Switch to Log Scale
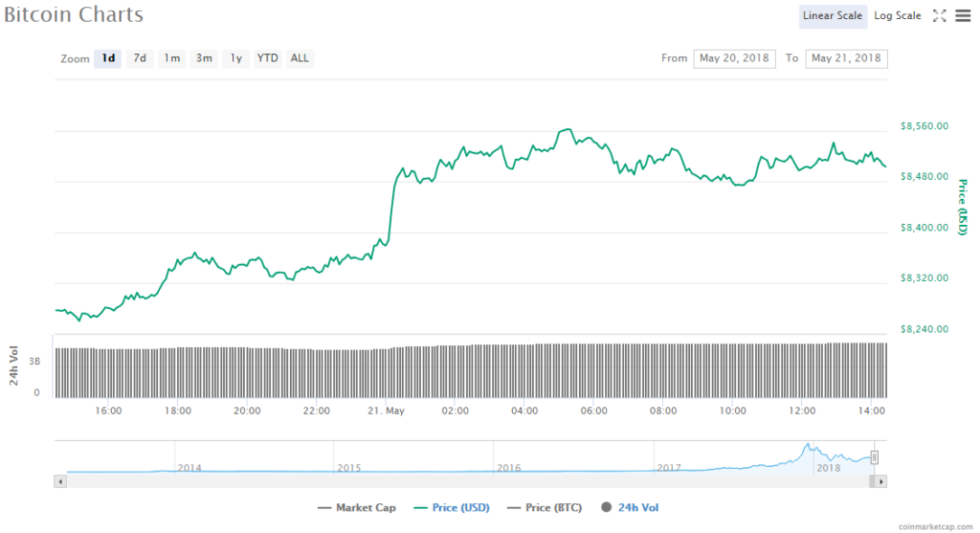The height and width of the screenshot is (533, 980). point(897,15)
